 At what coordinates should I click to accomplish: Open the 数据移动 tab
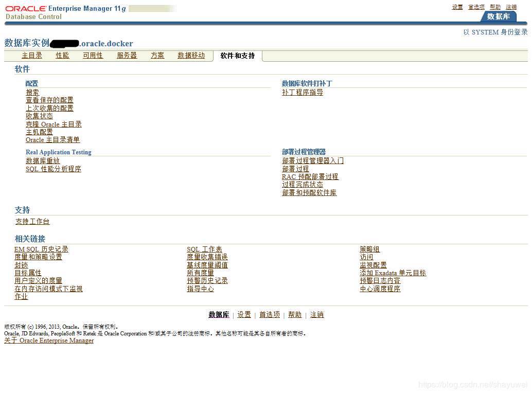coord(191,55)
